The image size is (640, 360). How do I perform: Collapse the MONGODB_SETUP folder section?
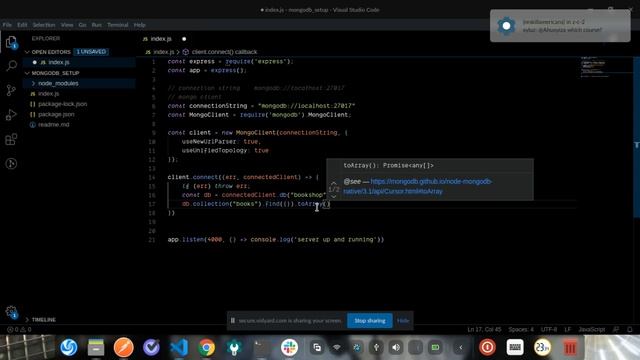tap(27, 73)
